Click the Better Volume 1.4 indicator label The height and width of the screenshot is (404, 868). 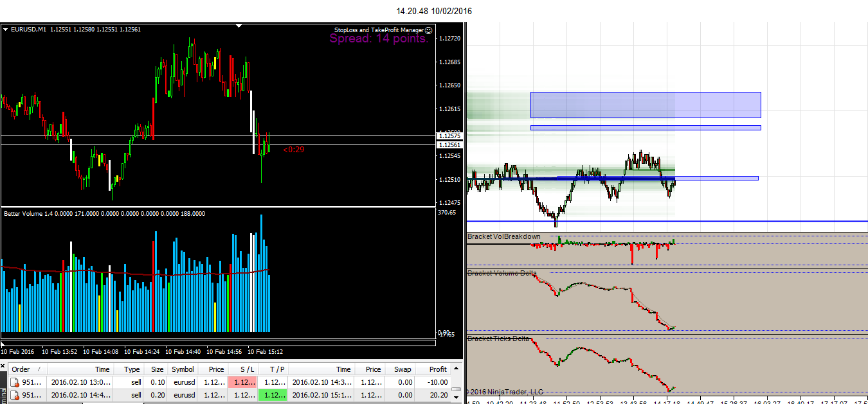click(104, 213)
